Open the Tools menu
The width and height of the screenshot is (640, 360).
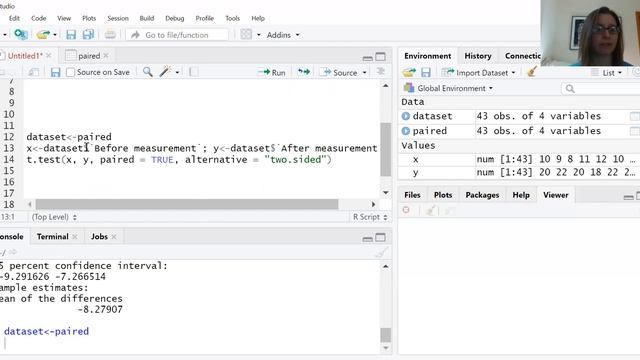pyautogui.click(x=232, y=18)
